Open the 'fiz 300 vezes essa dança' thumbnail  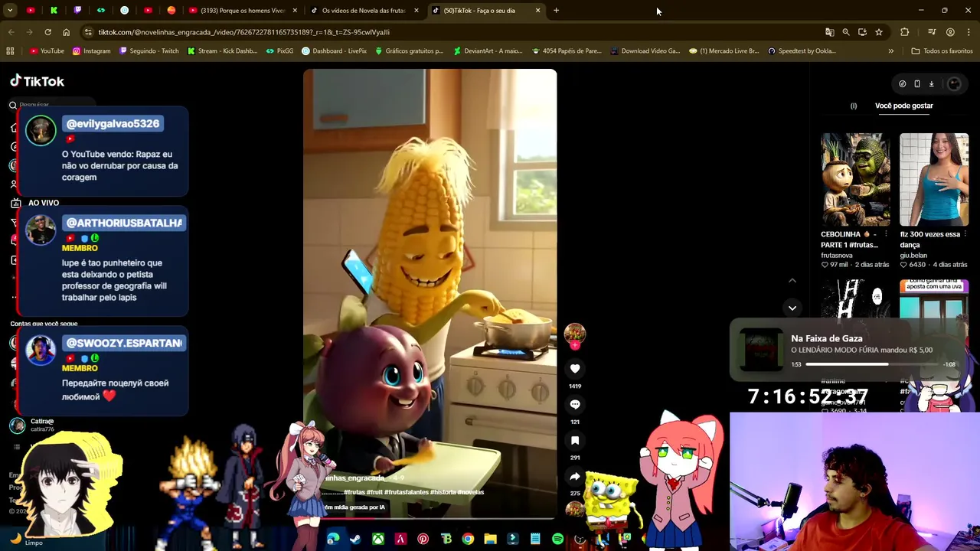[933, 180]
